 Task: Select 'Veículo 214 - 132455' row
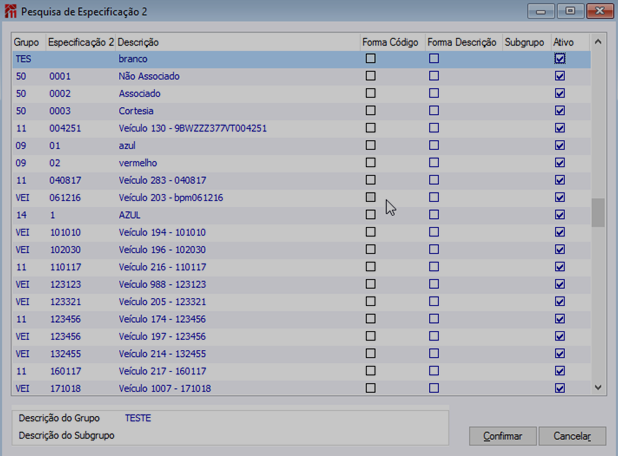(302, 354)
